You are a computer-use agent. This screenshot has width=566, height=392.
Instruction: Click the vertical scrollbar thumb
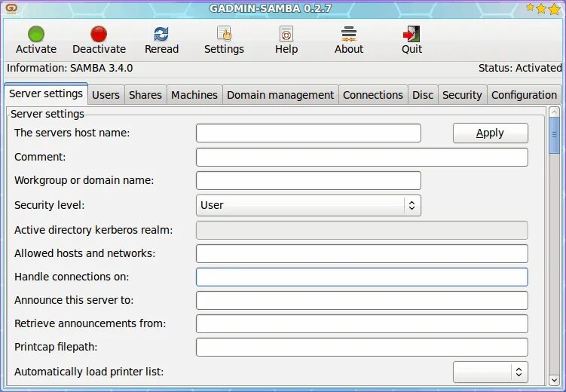point(554,136)
